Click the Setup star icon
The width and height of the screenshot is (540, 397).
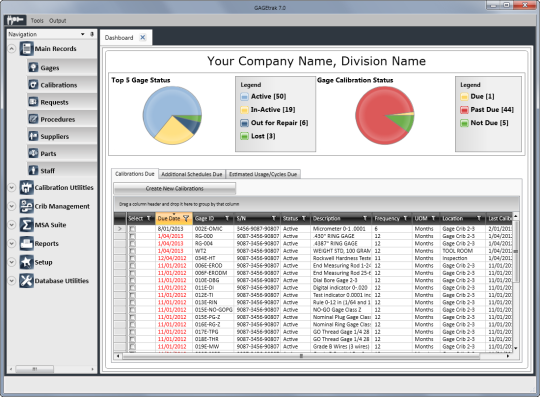point(27,262)
